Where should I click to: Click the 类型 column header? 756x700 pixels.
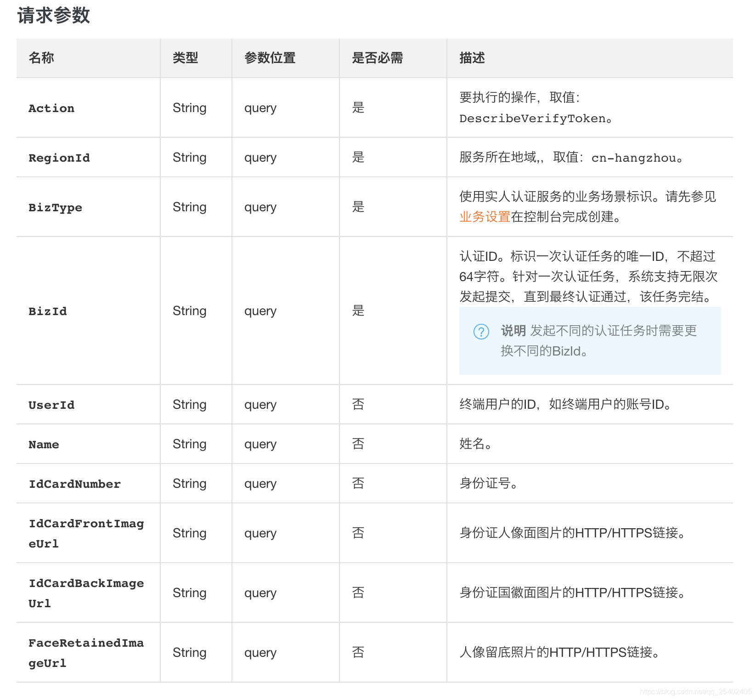click(x=186, y=58)
